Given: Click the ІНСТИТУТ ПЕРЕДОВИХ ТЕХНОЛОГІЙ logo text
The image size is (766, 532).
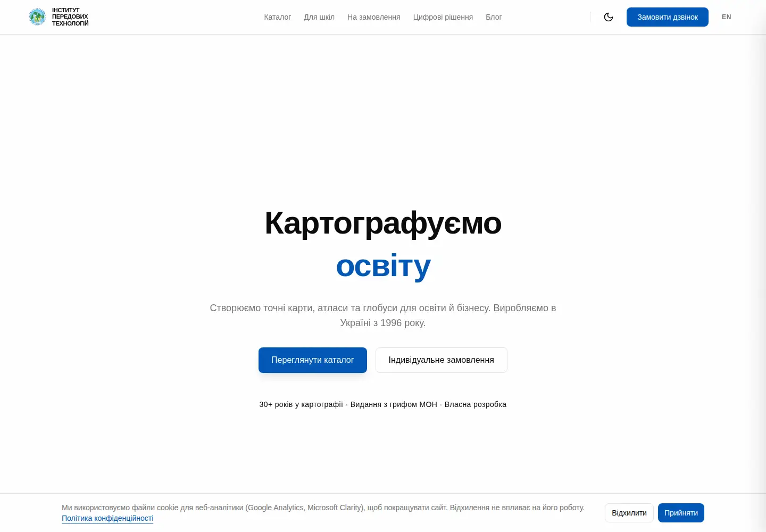Looking at the screenshot, I should pyautogui.click(x=70, y=17).
